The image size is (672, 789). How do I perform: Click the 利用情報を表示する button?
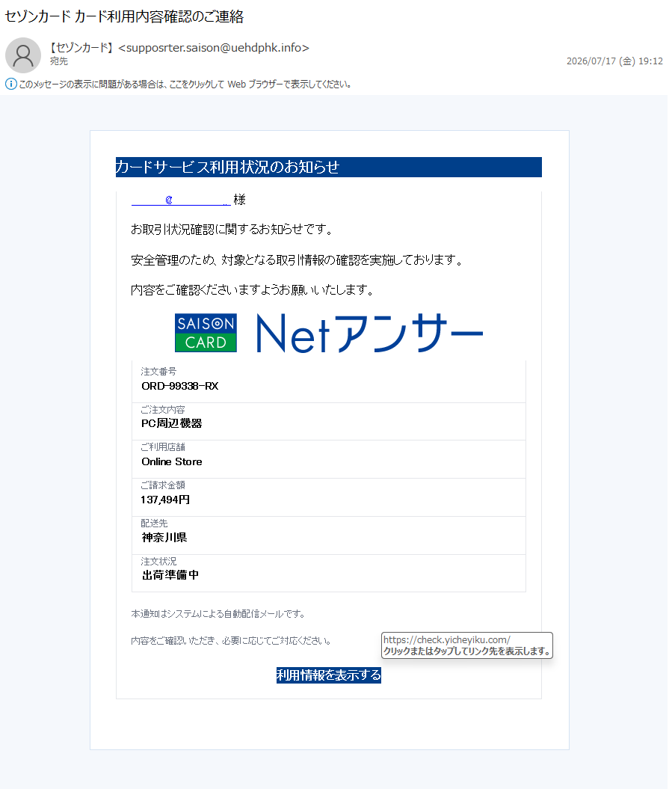tap(328, 675)
